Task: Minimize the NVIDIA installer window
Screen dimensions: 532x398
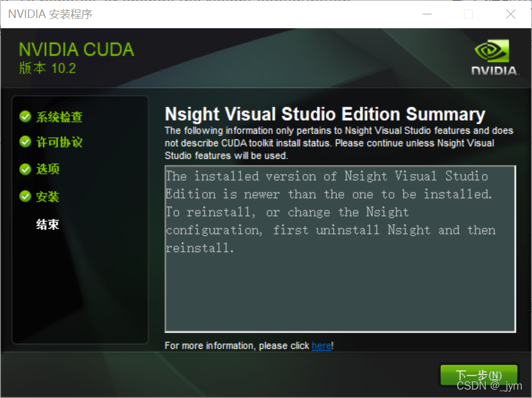Action: 427,14
